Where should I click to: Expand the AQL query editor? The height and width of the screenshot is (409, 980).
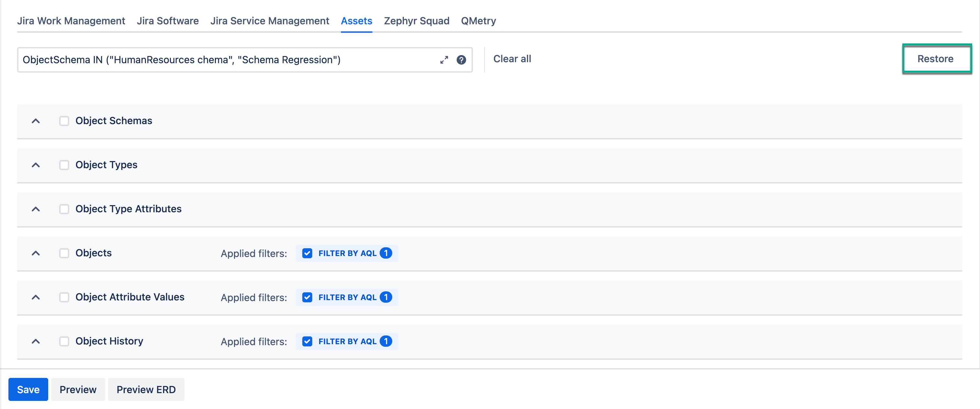[x=444, y=59]
